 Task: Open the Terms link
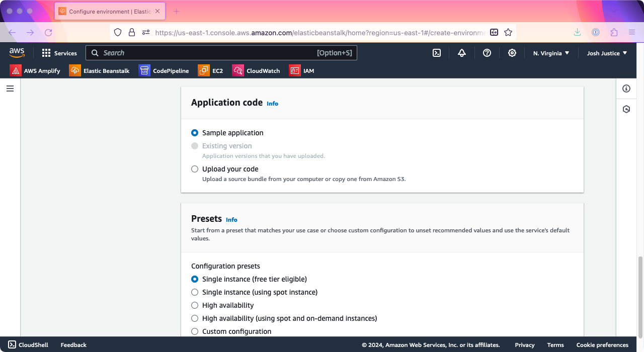click(555, 345)
